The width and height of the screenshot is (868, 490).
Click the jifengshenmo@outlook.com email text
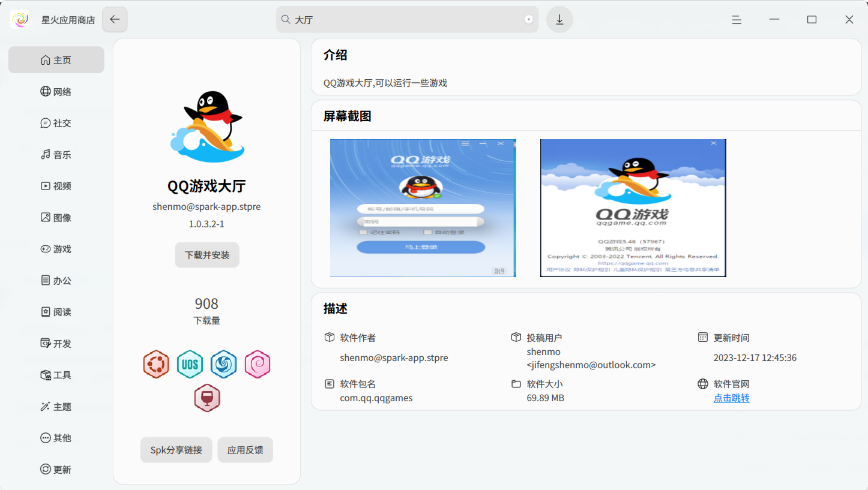point(591,365)
